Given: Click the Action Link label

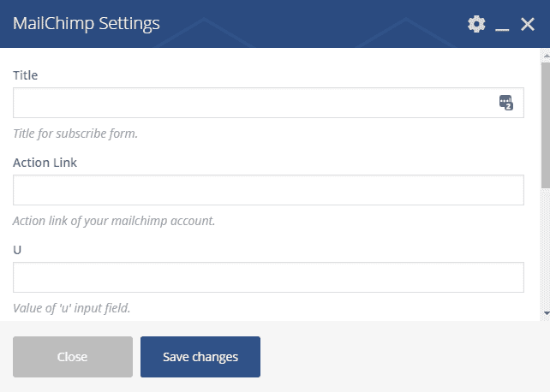Looking at the screenshot, I should tap(45, 163).
